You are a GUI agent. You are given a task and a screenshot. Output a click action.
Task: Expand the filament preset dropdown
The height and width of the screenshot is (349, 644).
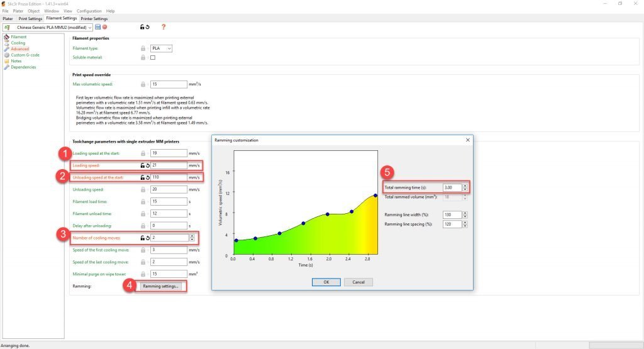tap(90, 28)
